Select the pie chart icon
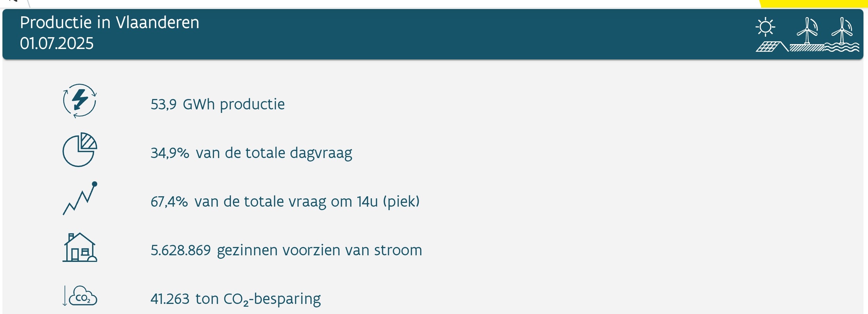Viewport: 868px width, 314px height. point(80,149)
